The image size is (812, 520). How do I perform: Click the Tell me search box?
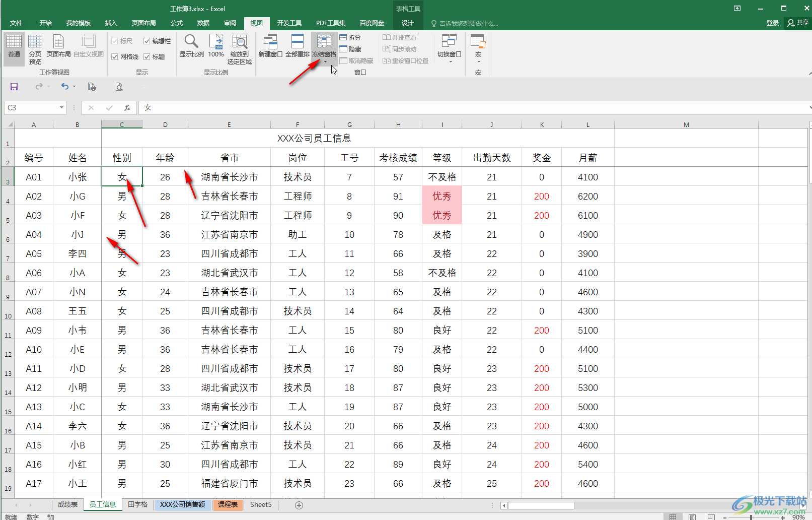click(x=465, y=23)
